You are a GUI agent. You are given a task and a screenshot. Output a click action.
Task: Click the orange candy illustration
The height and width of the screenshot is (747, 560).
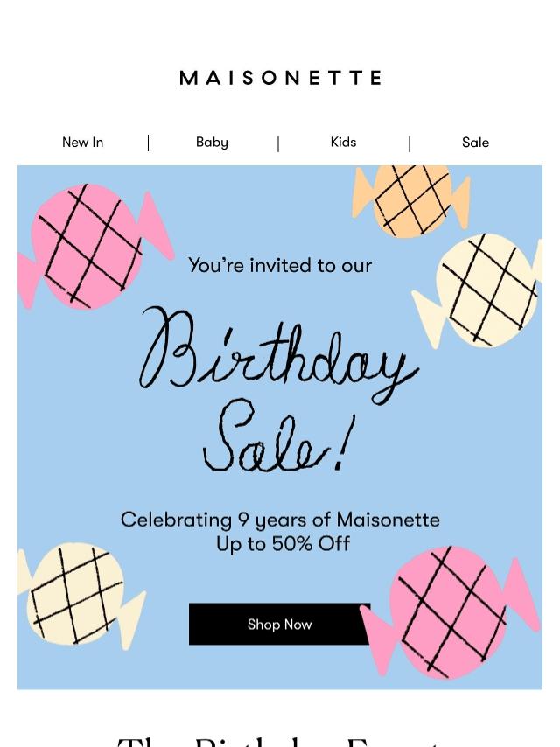tap(412, 199)
